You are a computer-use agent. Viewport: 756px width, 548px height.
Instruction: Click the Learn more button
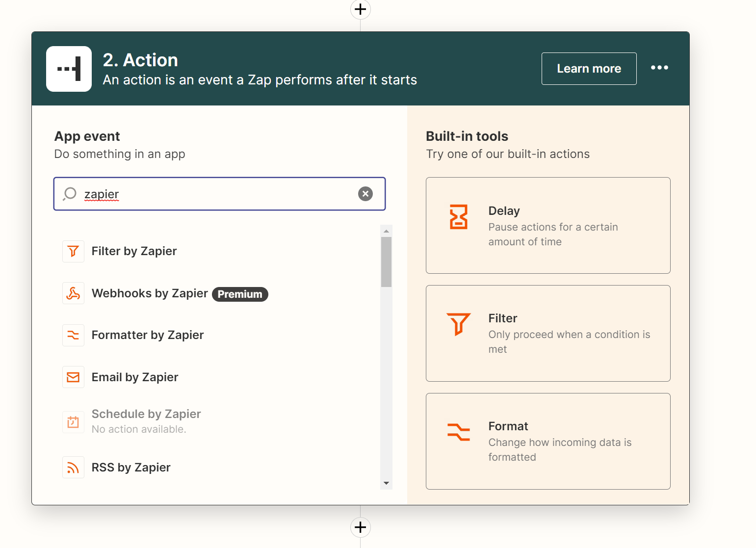589,69
